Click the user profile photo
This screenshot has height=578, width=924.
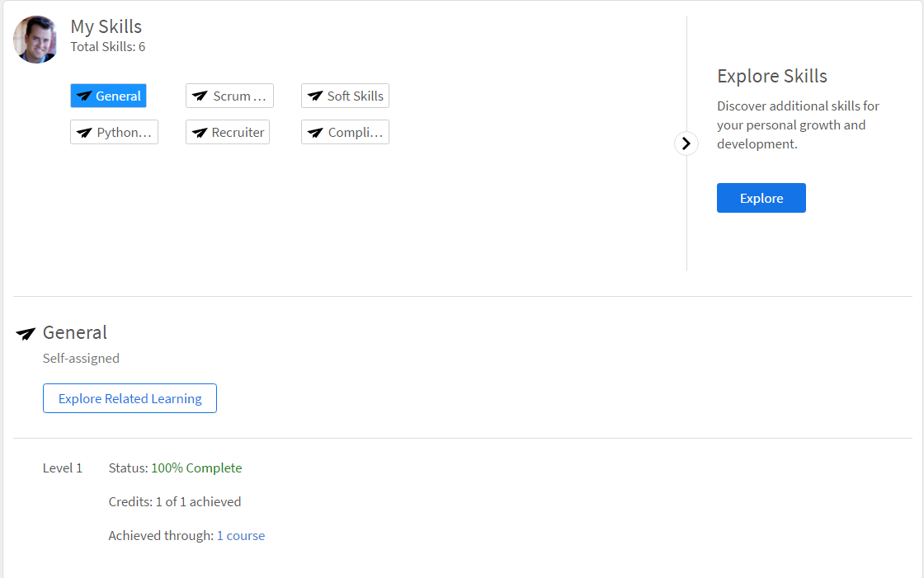[x=35, y=39]
